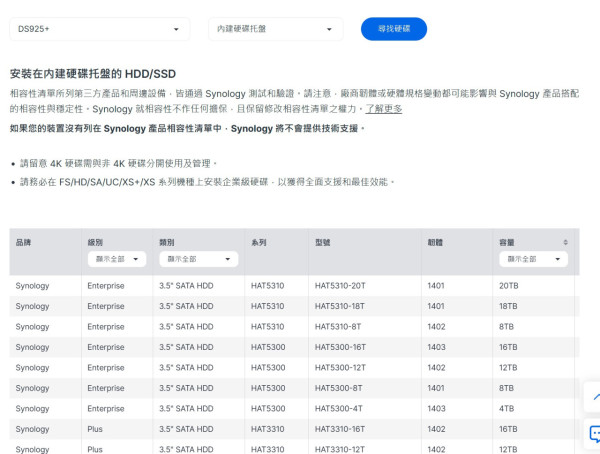The height and width of the screenshot is (454, 600).
Task: Open the 容量 filter dropdown
Action: coord(533,259)
